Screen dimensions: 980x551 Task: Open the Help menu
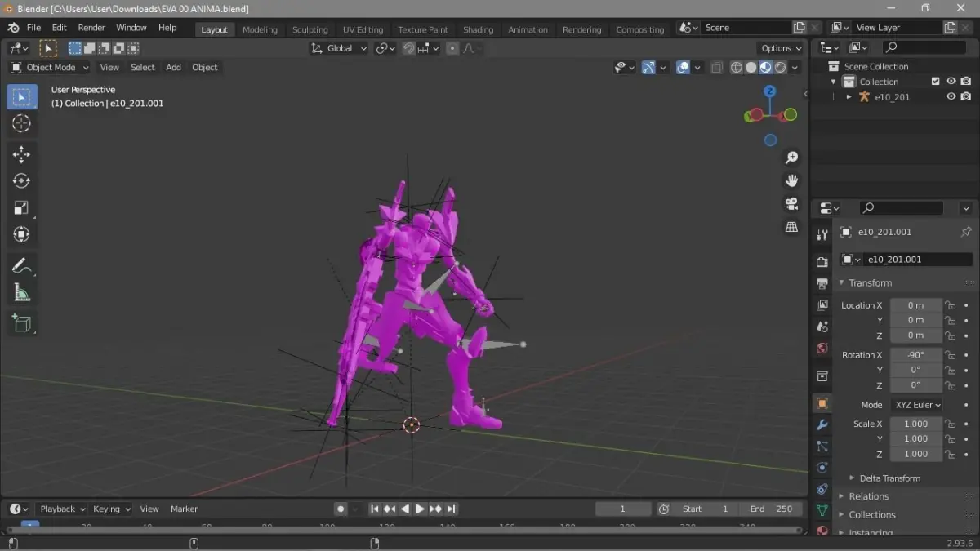click(x=167, y=28)
